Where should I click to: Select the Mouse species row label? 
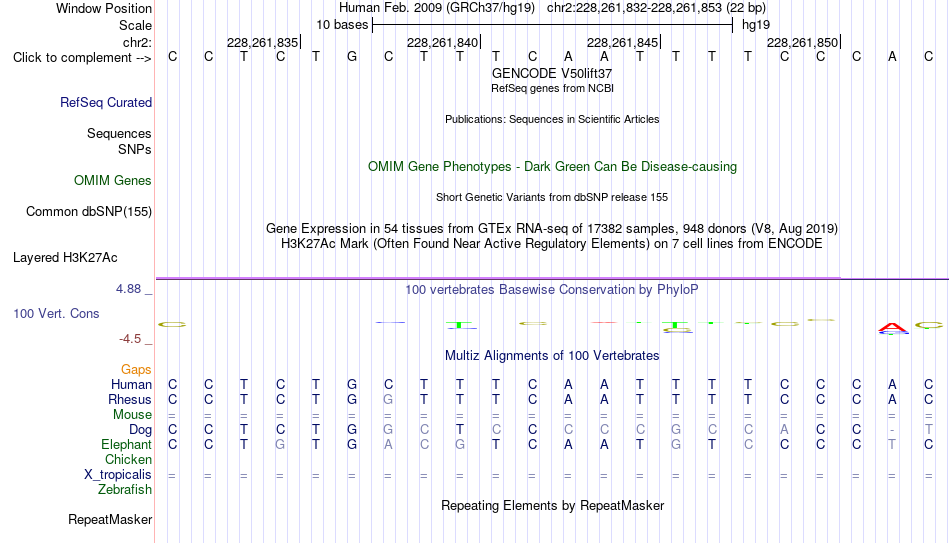[133, 415]
